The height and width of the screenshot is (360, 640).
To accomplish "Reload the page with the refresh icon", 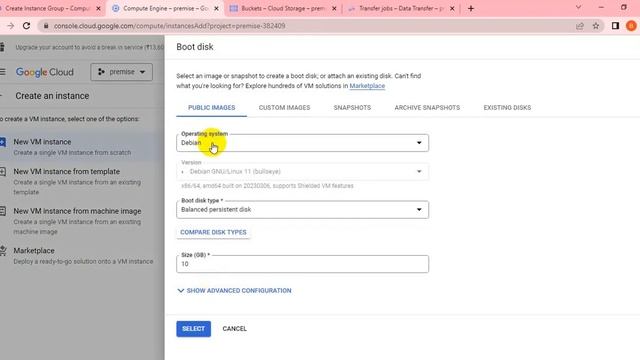I will (27, 26).
